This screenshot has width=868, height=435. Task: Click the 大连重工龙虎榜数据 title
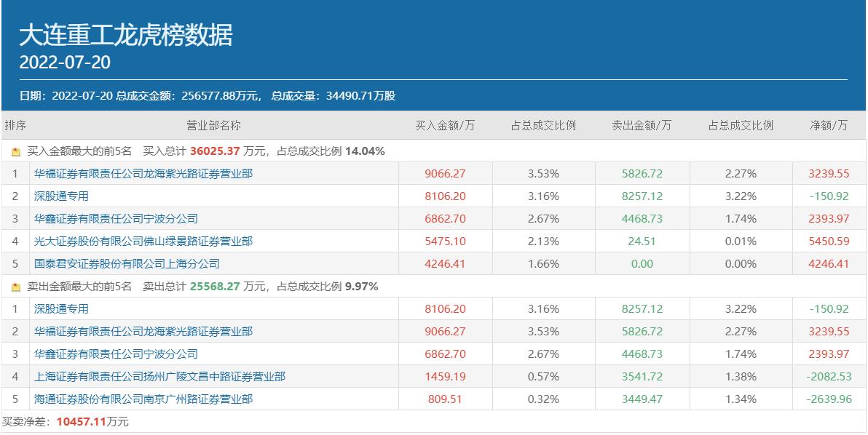point(126,36)
